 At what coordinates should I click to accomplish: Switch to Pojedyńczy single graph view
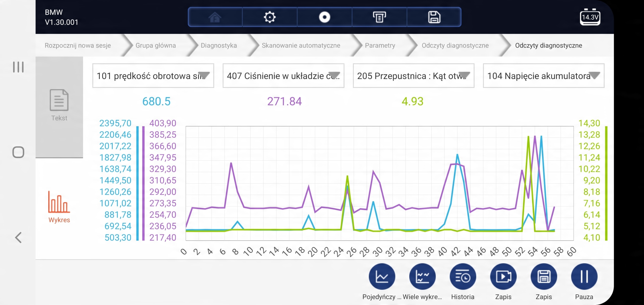click(382, 277)
